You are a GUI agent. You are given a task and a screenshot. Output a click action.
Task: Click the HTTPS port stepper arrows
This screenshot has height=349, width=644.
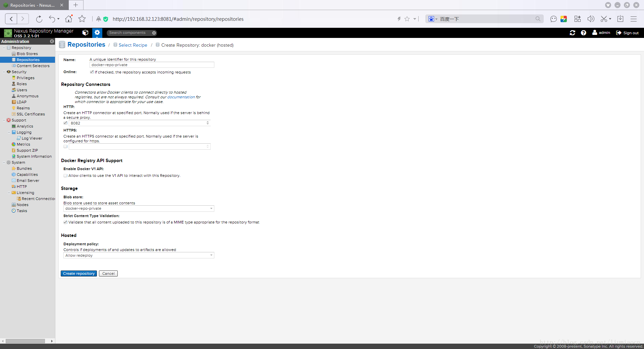coord(208,147)
